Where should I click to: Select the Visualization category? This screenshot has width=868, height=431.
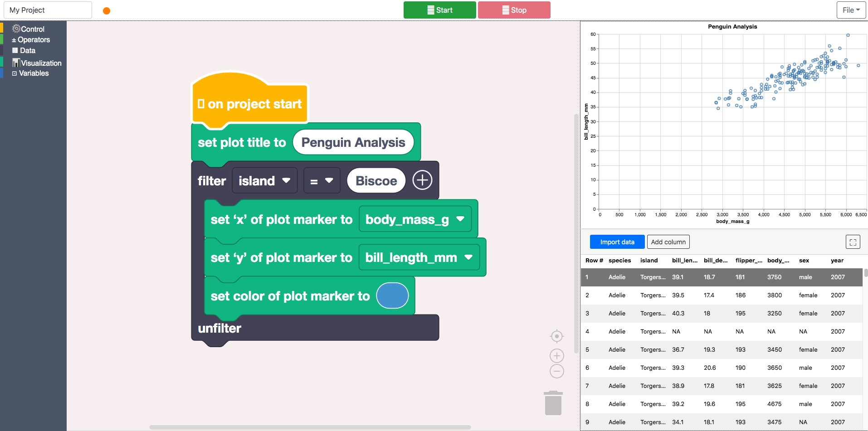tap(37, 63)
